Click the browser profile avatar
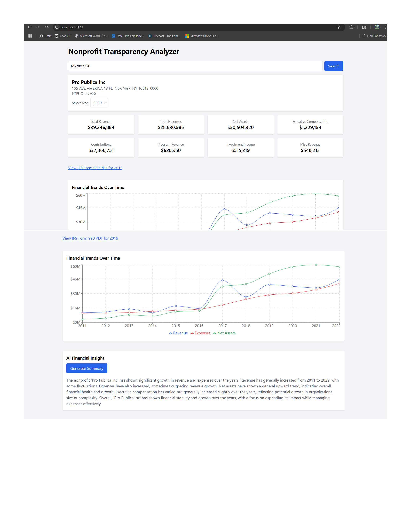The width and height of the screenshot is (411, 532). tap(377, 27)
